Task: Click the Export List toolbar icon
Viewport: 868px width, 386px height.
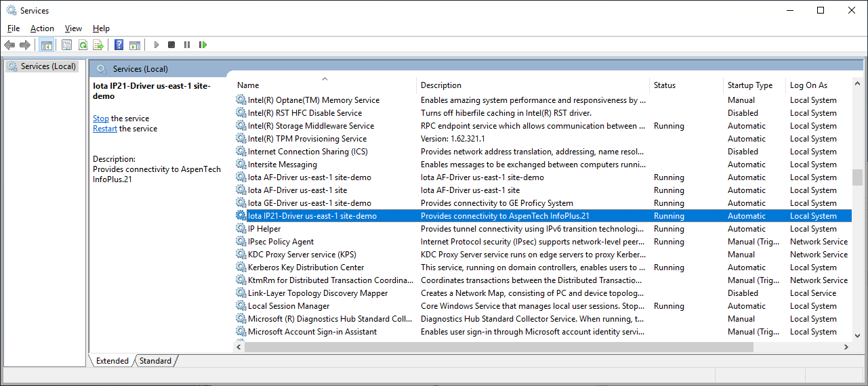Action: click(x=98, y=45)
